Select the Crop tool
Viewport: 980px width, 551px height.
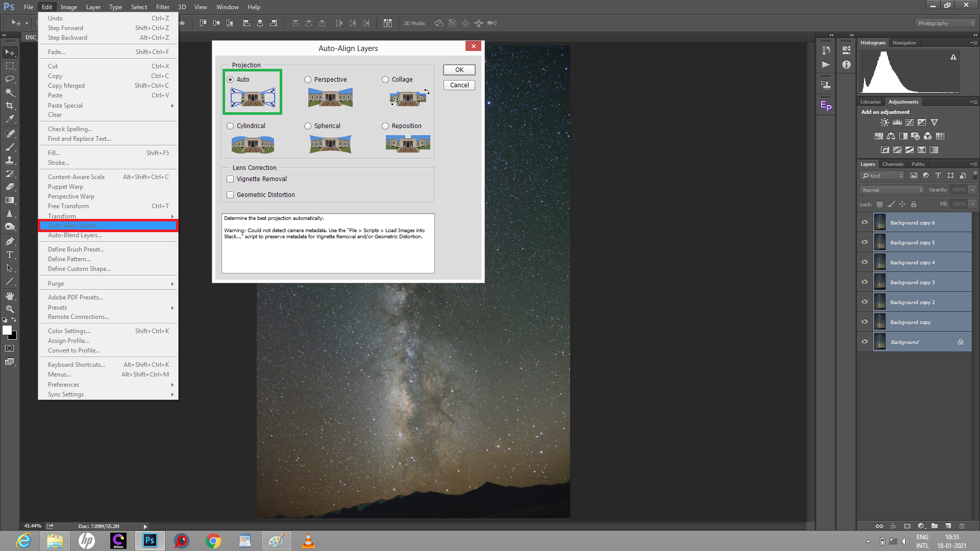pos(10,106)
